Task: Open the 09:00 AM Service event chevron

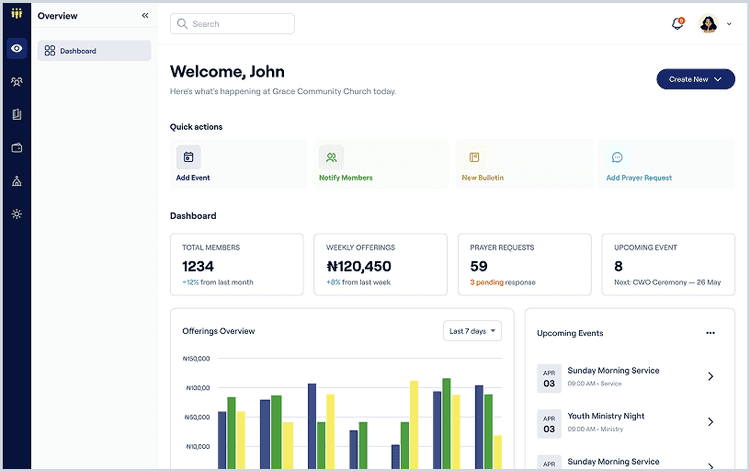Action: tap(711, 376)
